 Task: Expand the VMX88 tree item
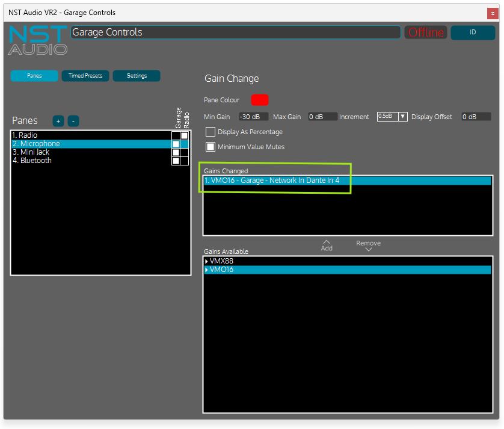pos(207,262)
